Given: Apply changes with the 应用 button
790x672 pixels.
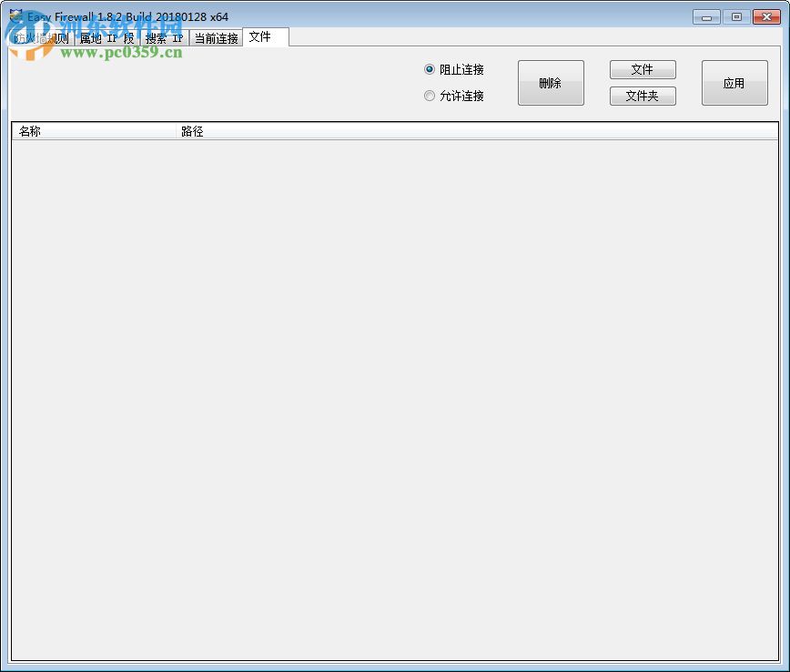Looking at the screenshot, I should coord(734,82).
